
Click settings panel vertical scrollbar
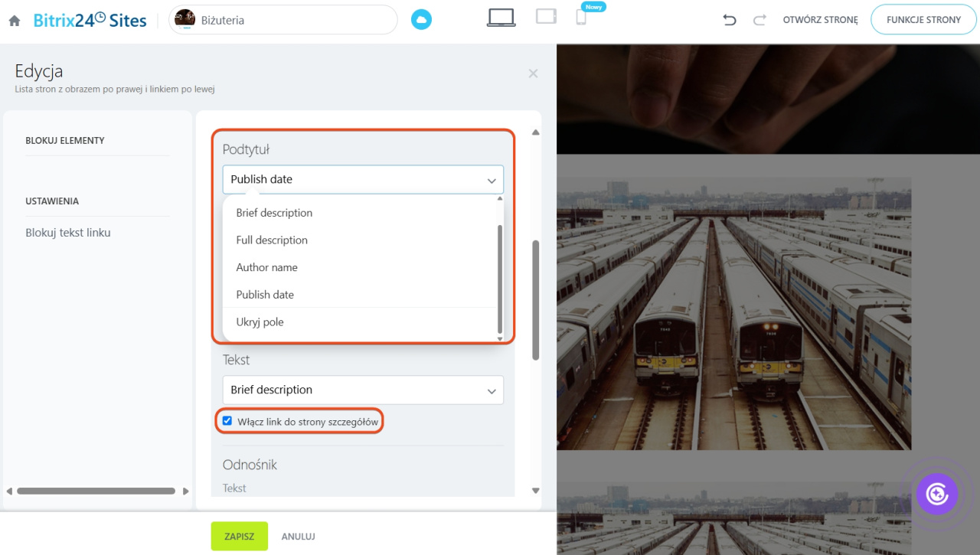tap(536, 300)
